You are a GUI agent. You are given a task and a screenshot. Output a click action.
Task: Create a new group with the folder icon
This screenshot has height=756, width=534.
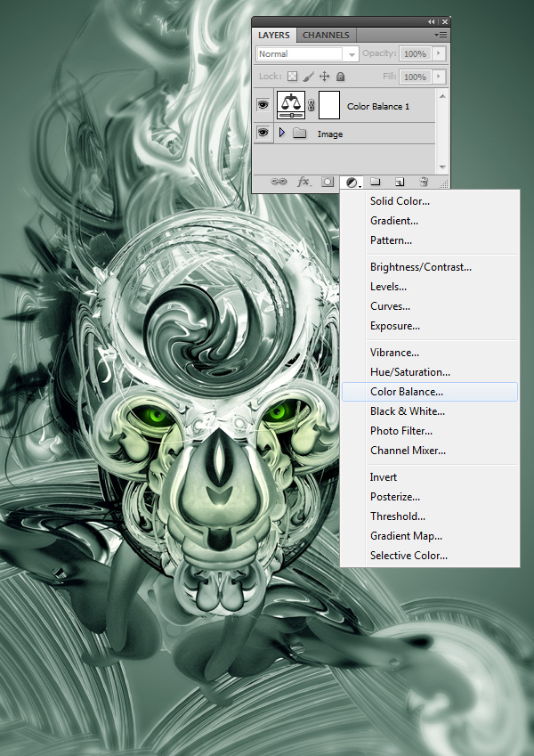(x=376, y=182)
